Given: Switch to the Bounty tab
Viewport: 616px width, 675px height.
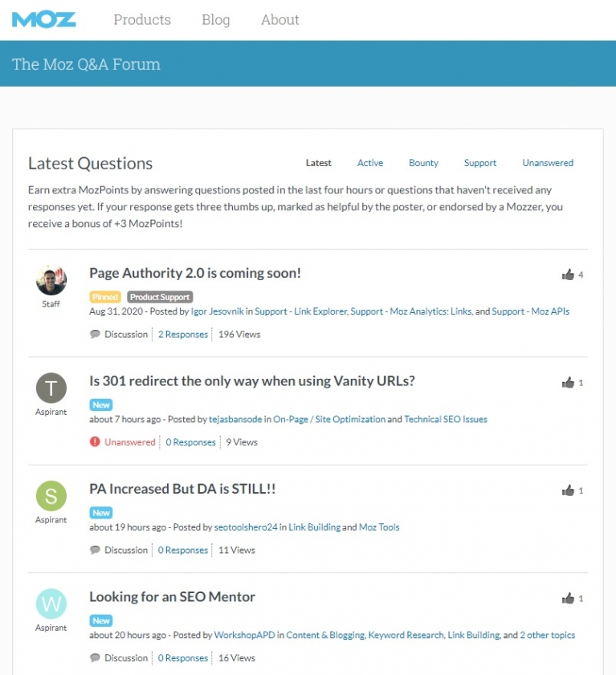Looking at the screenshot, I should pyautogui.click(x=423, y=163).
